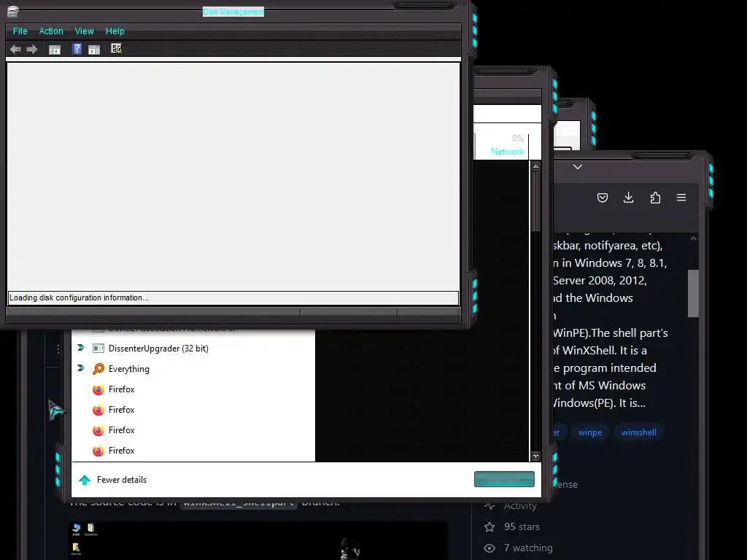Sort by the Network column in Task Manager
Screen dimensions: 747x560
coord(508,152)
